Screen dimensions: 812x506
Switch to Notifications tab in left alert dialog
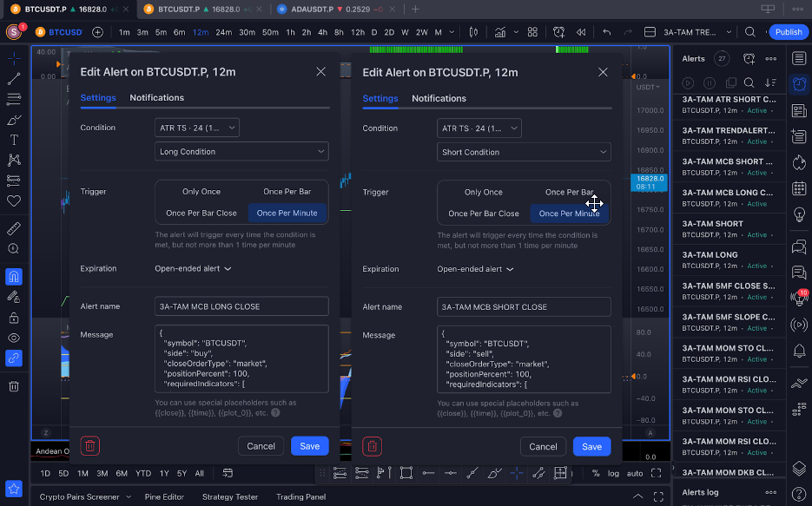point(157,98)
